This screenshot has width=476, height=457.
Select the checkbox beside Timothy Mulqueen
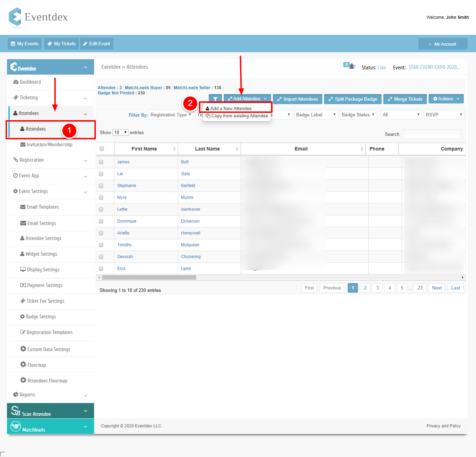(101, 245)
